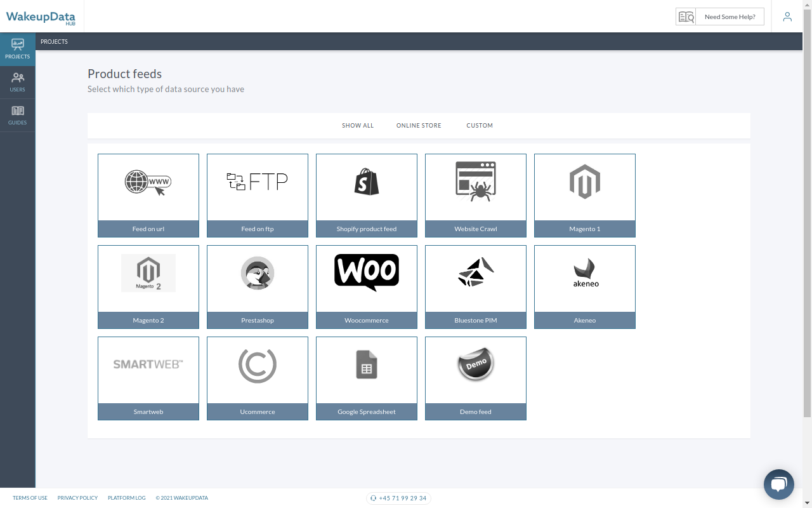This screenshot has height=508, width=812.
Task: Open the Guides section from the sidebar
Action: click(17, 114)
